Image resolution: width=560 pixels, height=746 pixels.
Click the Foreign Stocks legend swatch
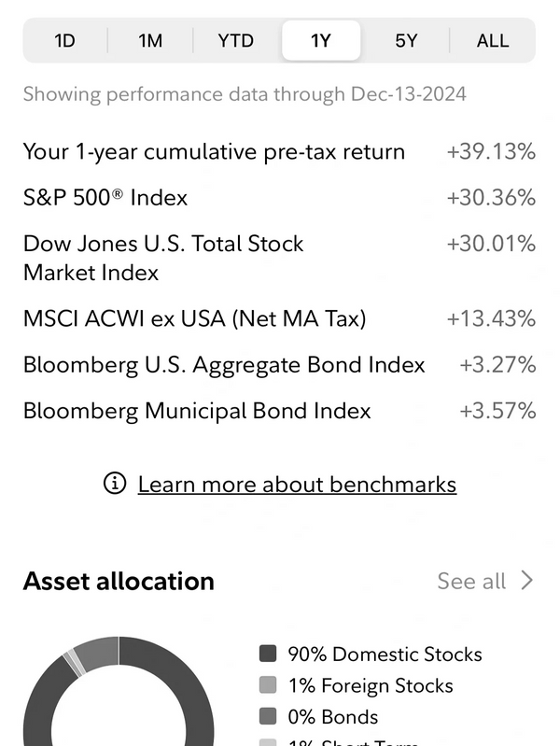pos(269,685)
